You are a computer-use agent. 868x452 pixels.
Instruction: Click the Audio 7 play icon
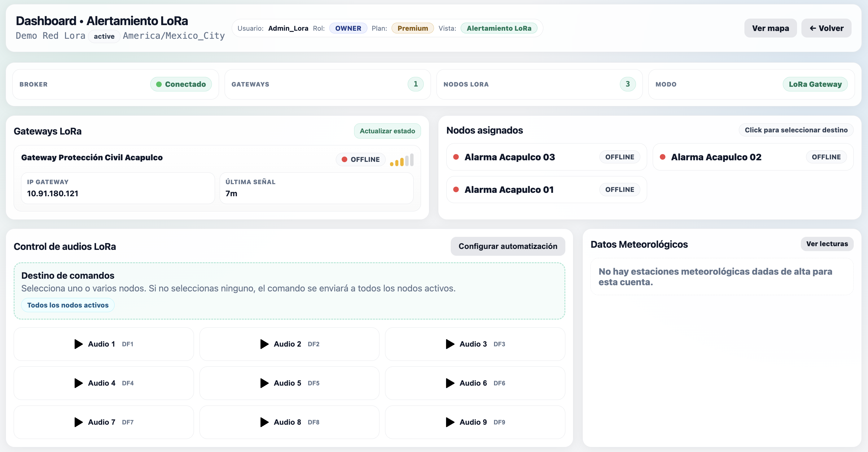[78, 422]
